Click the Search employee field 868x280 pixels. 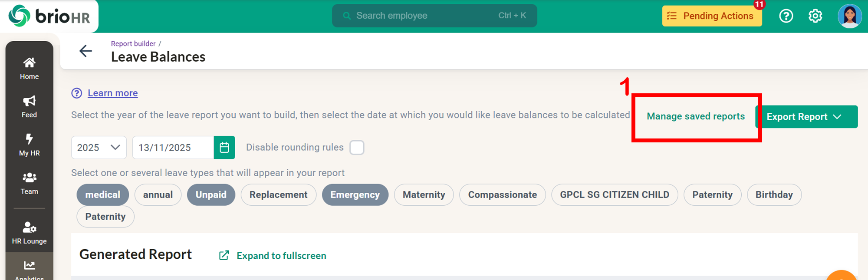[434, 16]
